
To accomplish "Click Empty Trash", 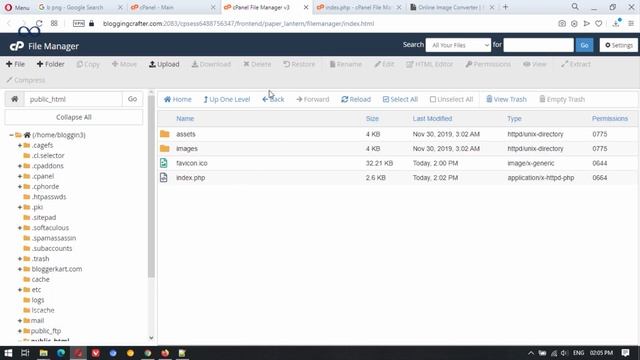I will (562, 99).
